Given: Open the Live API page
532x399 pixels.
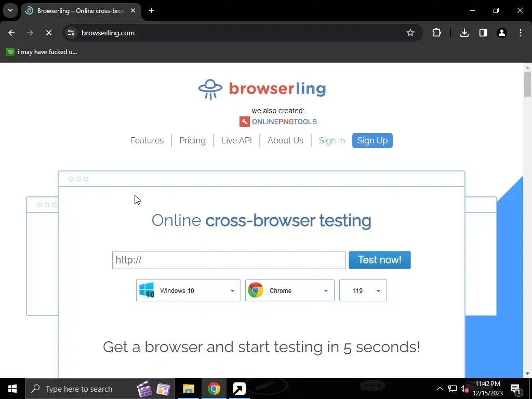Looking at the screenshot, I should click(236, 140).
